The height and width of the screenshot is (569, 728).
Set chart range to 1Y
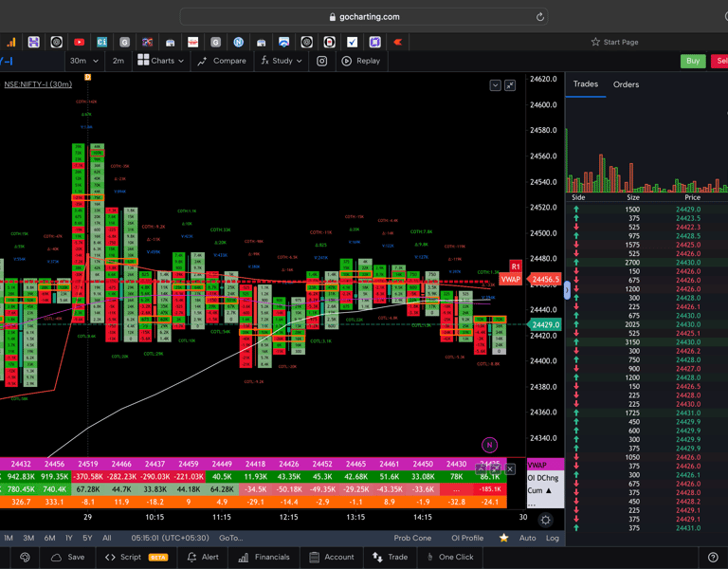point(69,538)
